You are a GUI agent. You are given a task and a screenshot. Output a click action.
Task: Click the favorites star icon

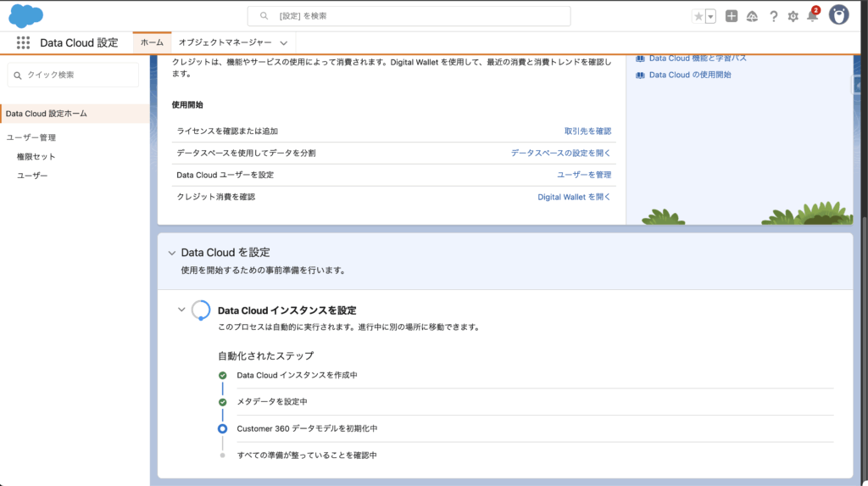pyautogui.click(x=698, y=16)
